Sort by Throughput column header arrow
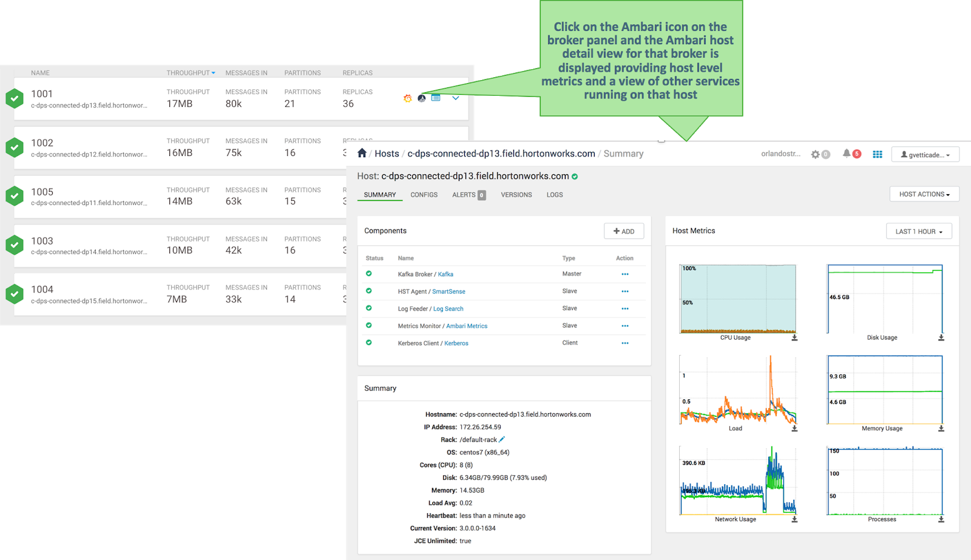Screen dimensions: 971x560 [x=213, y=73]
